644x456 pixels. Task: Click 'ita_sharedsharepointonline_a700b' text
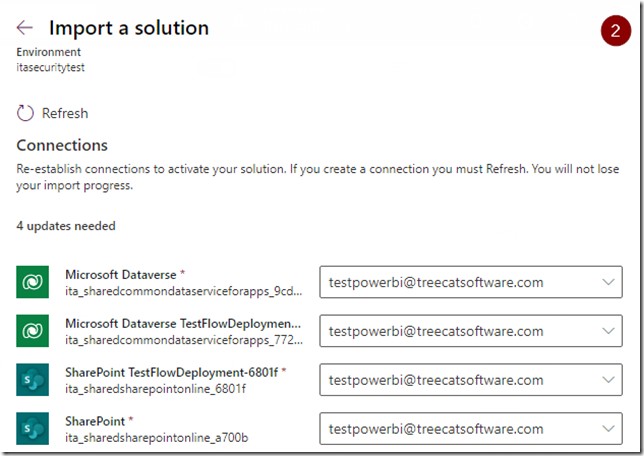pos(156,438)
